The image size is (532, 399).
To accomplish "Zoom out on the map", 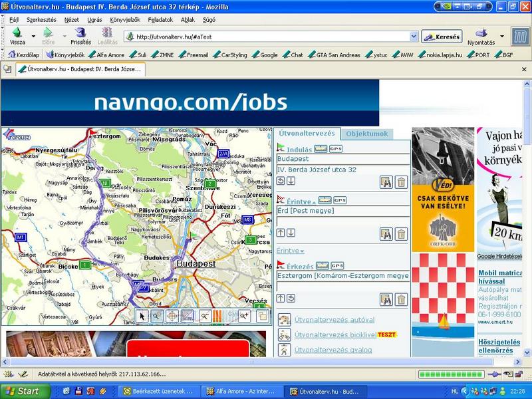I will pyautogui.click(x=205, y=317).
